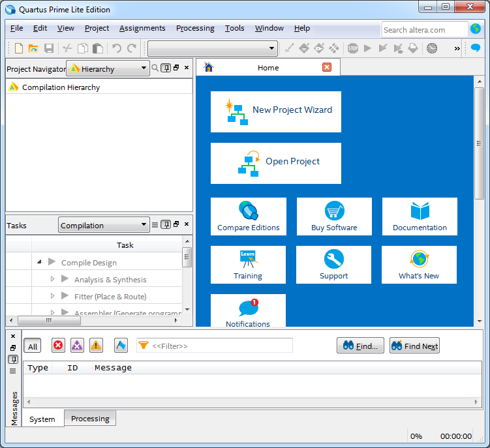Click the copy icon in toolbar
Screen dimensions: 490x448
pyautogui.click(x=83, y=48)
